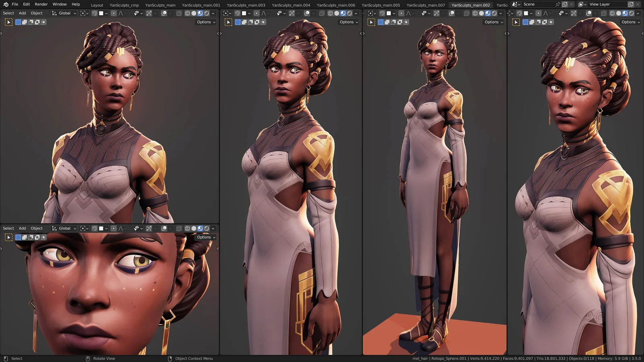This screenshot has width=644, height=362.
Task: Pin the Scene using the pin icon
Action: (x=557, y=4)
